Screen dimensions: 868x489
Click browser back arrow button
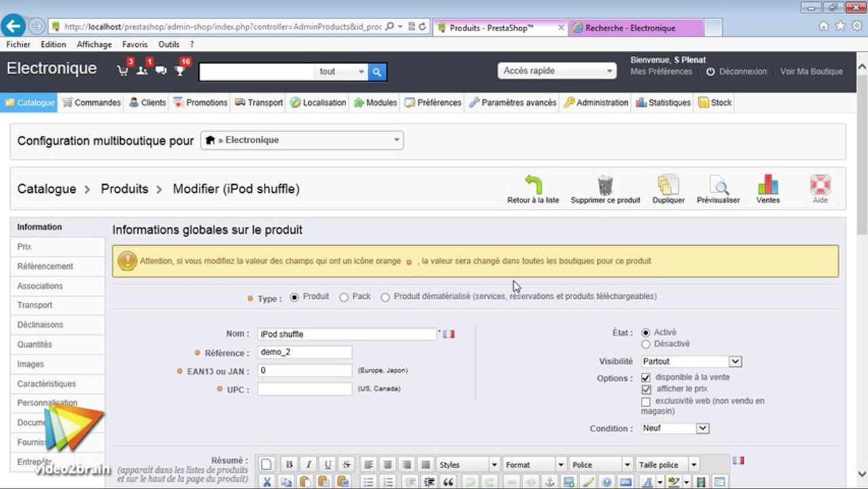pyautogui.click(x=14, y=26)
